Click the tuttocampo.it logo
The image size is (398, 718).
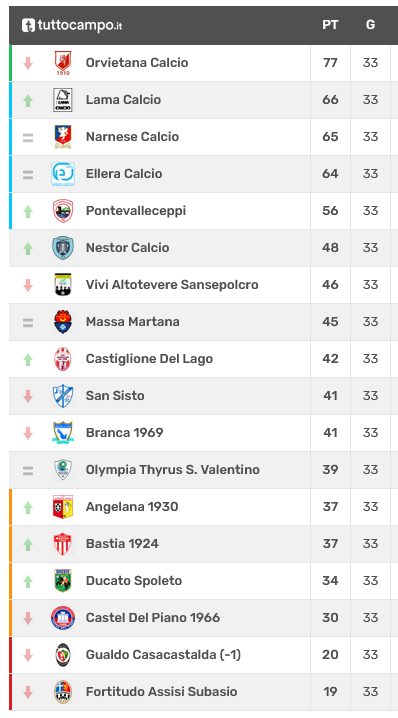pos(72,25)
